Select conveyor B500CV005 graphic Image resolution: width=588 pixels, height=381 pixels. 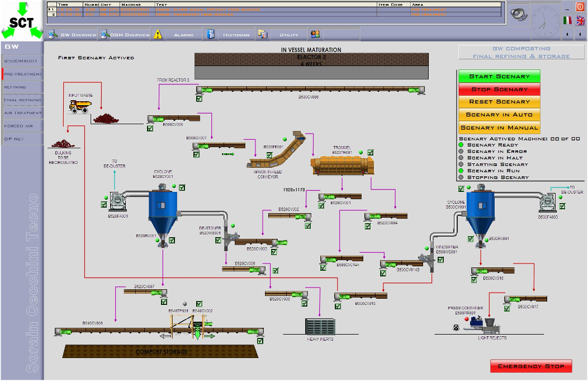pos(310,90)
